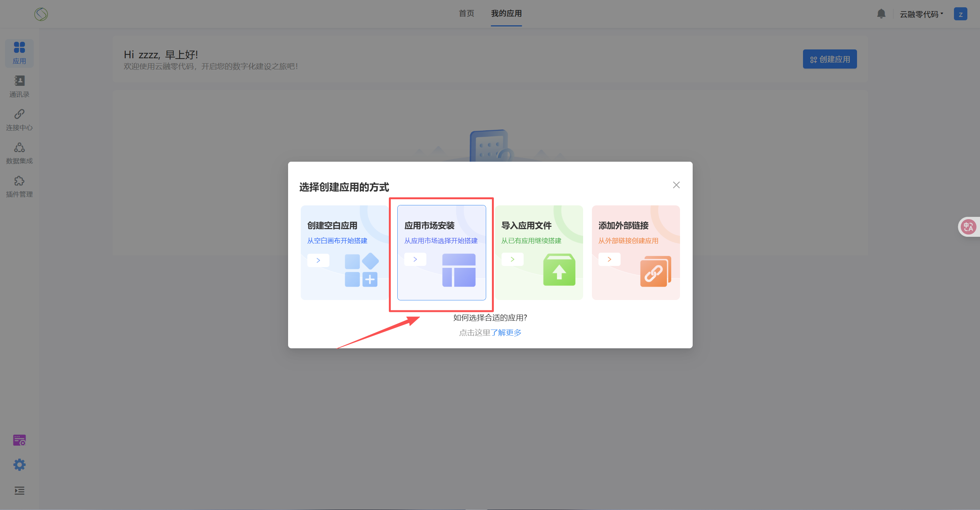Image resolution: width=980 pixels, height=510 pixels.
Task: Close the 选择创建应用的方式 dialog
Action: 676,185
